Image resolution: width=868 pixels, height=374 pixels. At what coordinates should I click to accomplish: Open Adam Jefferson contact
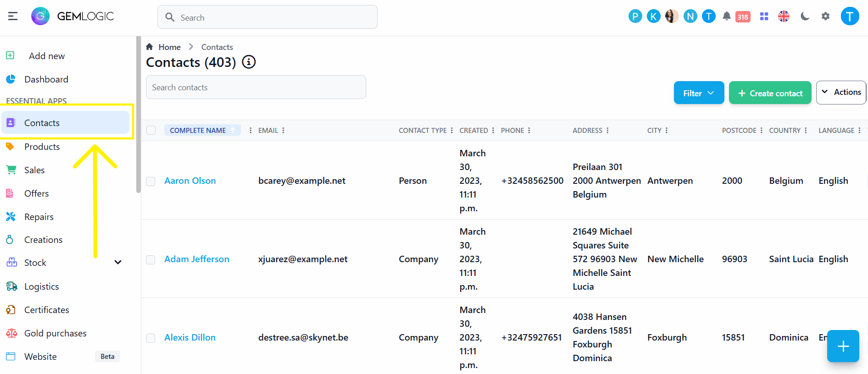tap(197, 259)
